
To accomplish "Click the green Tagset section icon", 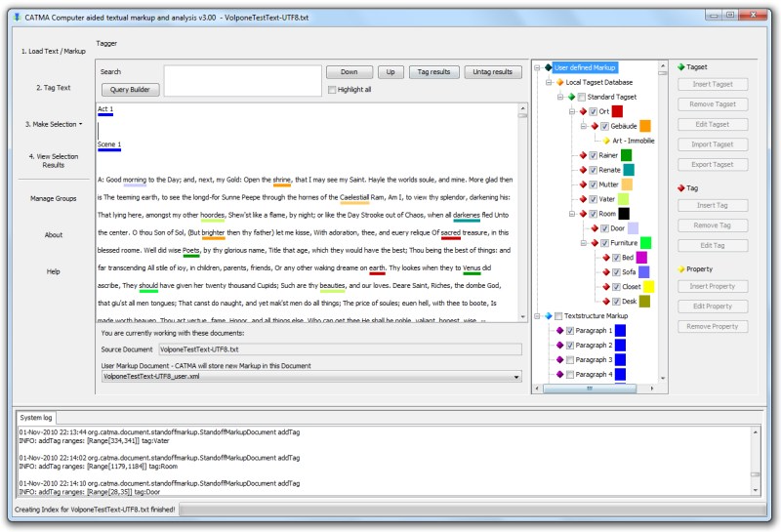I will pos(680,66).
